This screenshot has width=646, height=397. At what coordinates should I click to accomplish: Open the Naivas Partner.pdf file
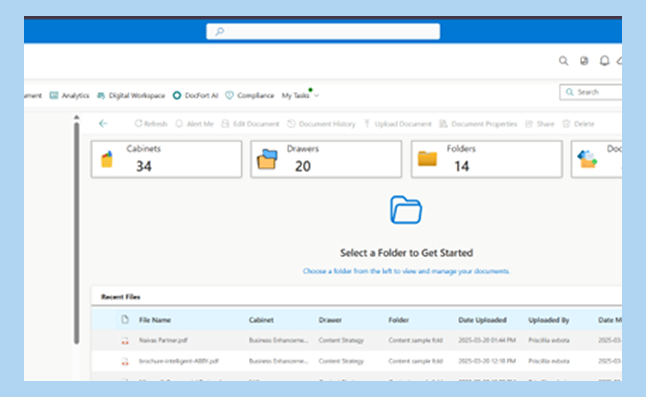(x=164, y=340)
